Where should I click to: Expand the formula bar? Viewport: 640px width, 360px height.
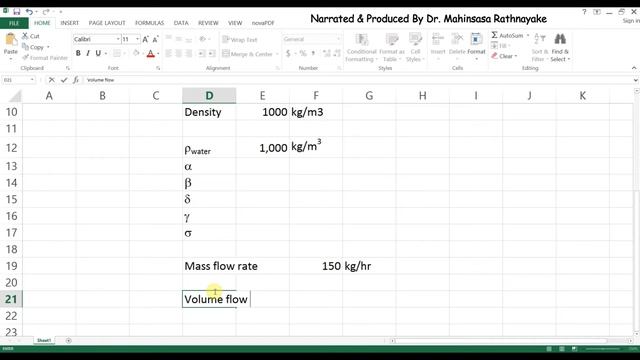[636, 80]
